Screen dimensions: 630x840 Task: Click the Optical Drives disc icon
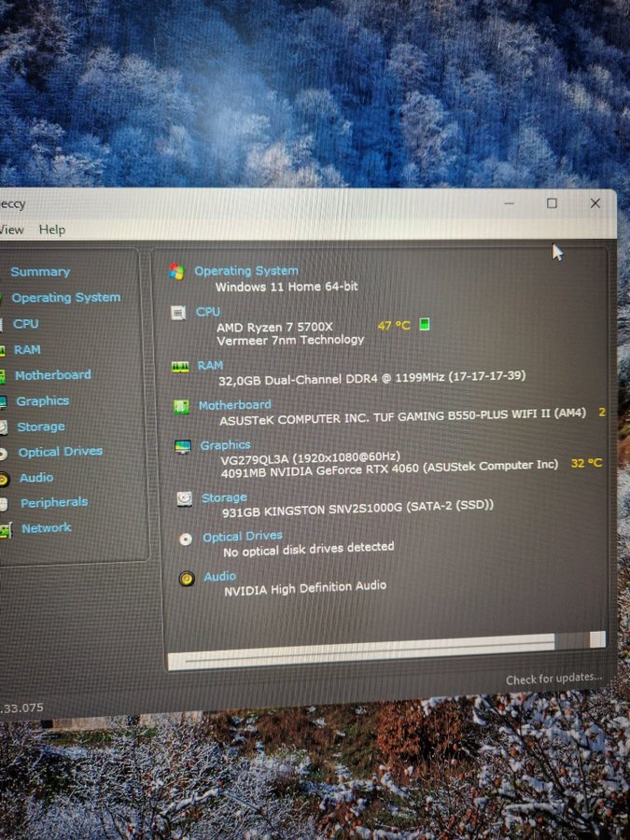coord(185,539)
